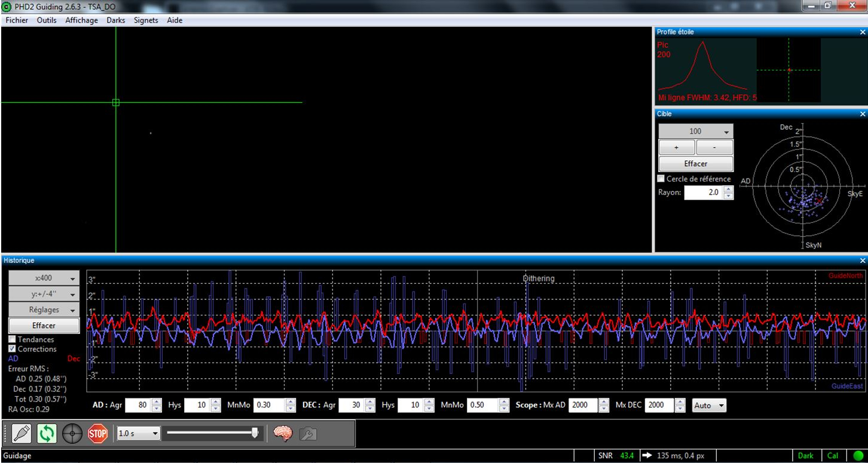Click the green status circle in the status bar

tap(858, 456)
